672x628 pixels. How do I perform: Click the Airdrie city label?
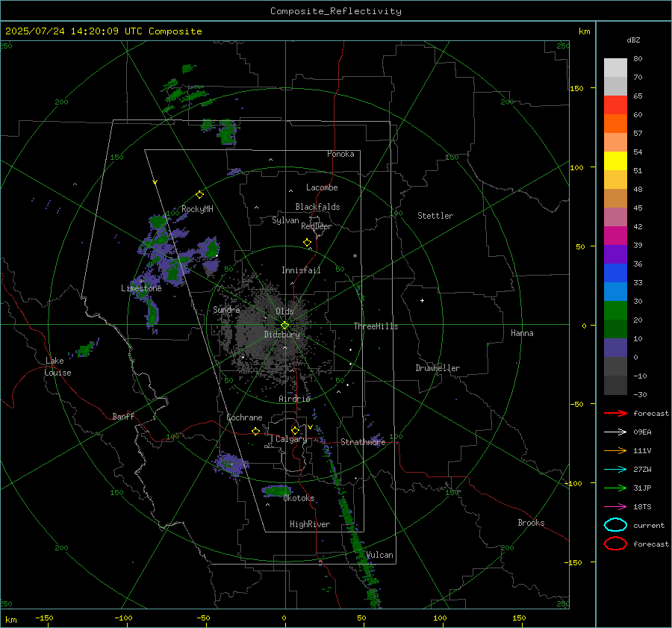(x=294, y=399)
